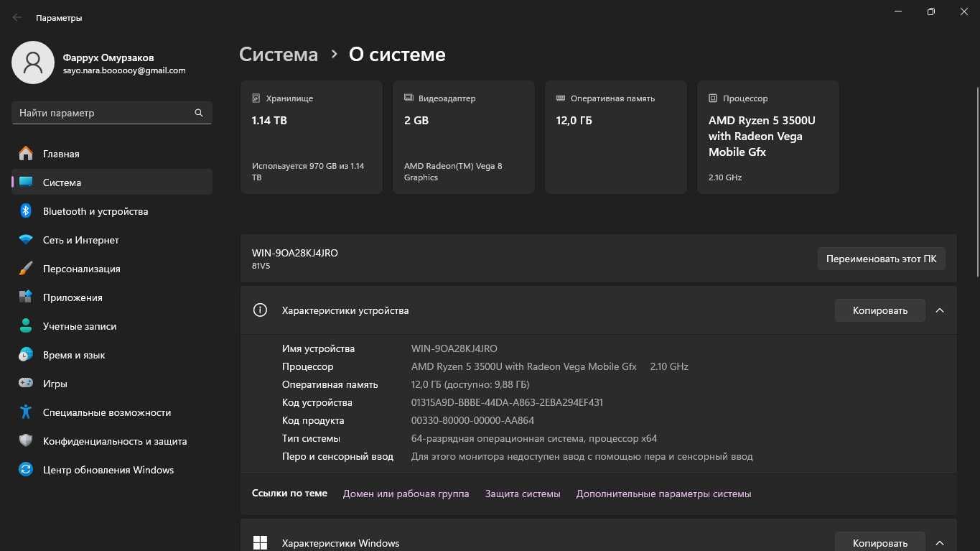Copy Windows specifications with Копировать

coord(880,543)
